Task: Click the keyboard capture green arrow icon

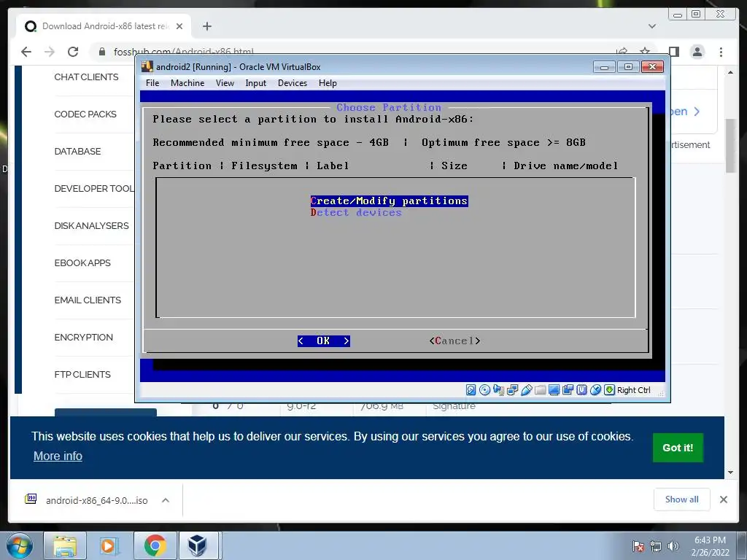Action: (609, 390)
